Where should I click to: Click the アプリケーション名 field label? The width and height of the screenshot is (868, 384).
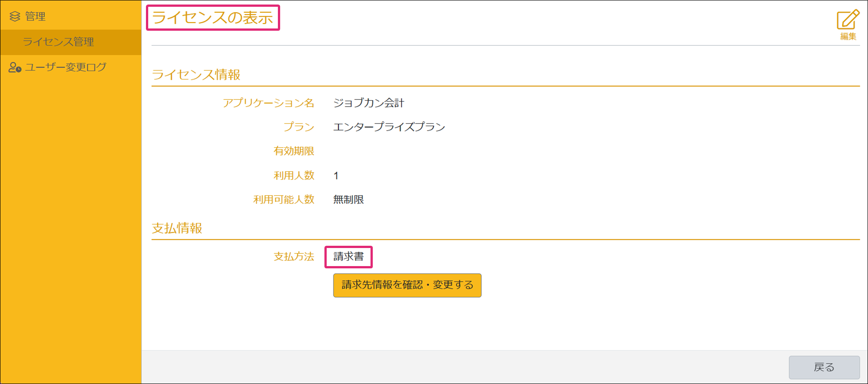268,103
